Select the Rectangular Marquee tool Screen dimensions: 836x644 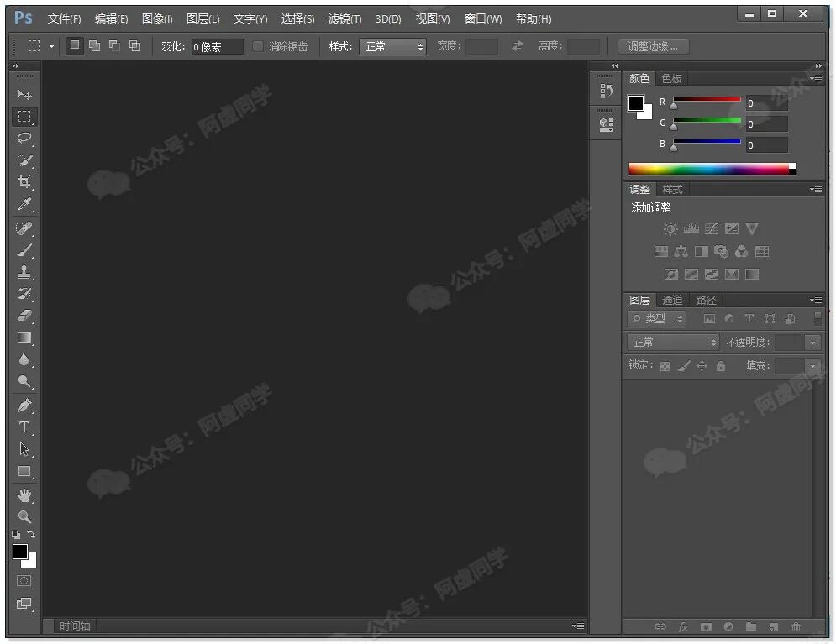click(x=24, y=116)
